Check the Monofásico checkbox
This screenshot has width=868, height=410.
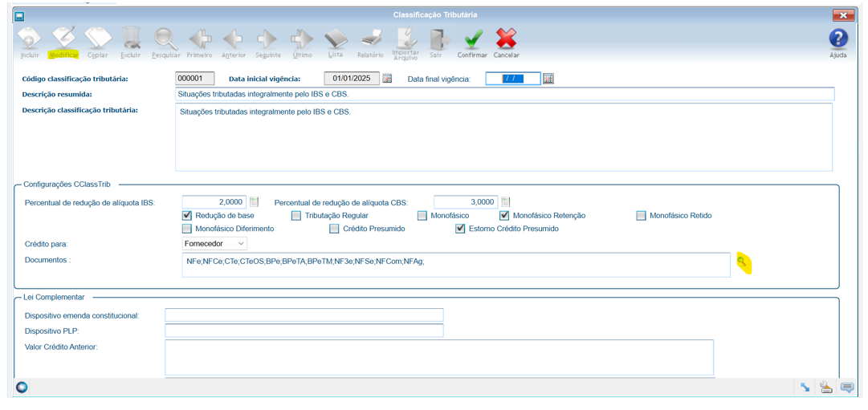click(422, 215)
